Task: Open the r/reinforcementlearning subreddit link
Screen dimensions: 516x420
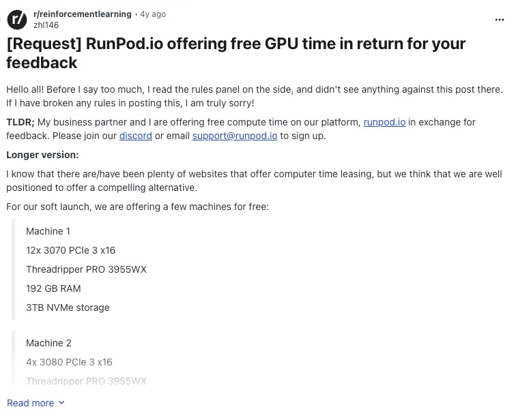Action: coord(83,14)
